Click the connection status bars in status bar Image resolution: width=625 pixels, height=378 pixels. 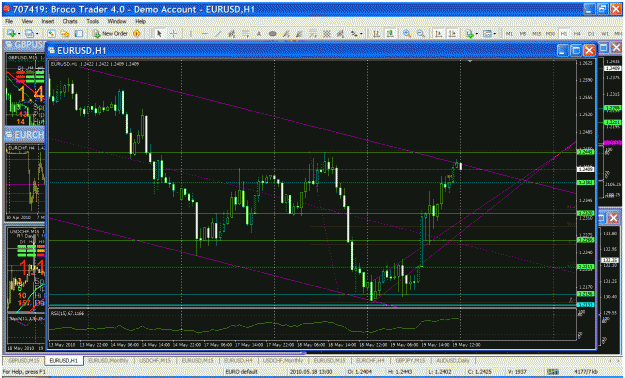(x=552, y=372)
